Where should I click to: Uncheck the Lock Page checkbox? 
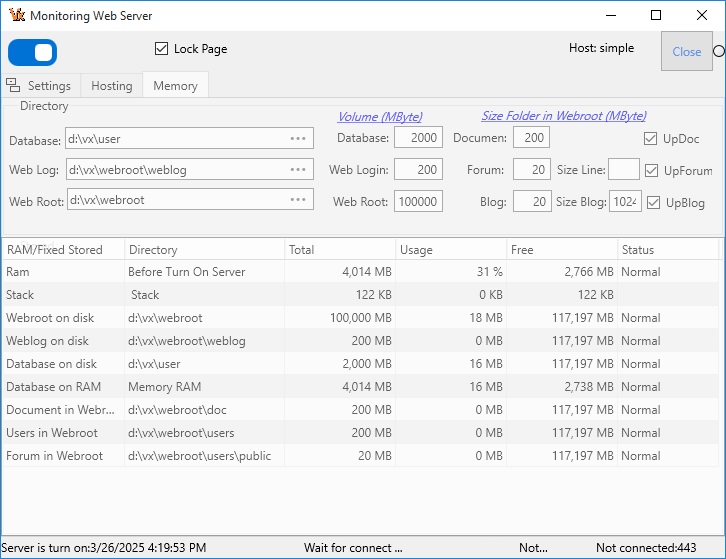click(x=162, y=49)
